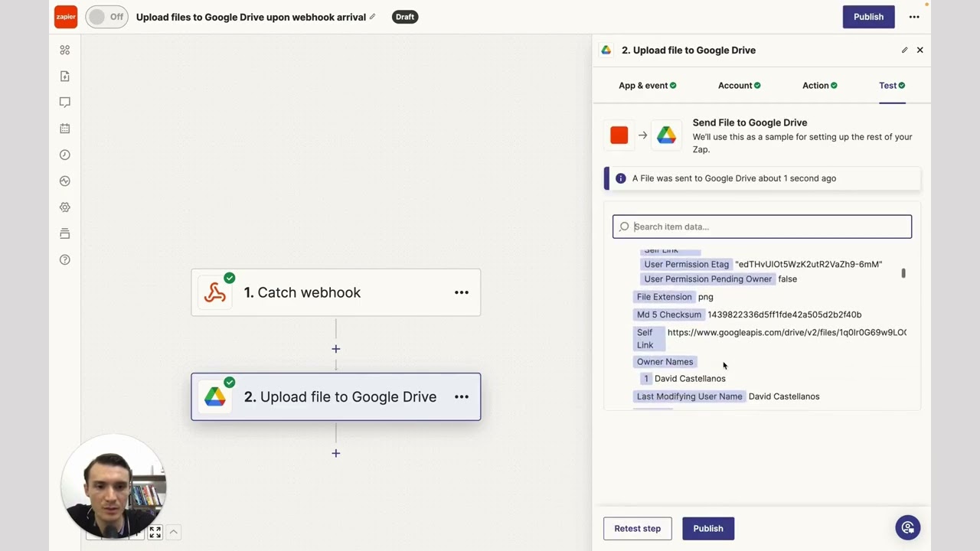Screen dimensions: 980x551
Task: Focus the Search item data field
Action: [x=762, y=227]
